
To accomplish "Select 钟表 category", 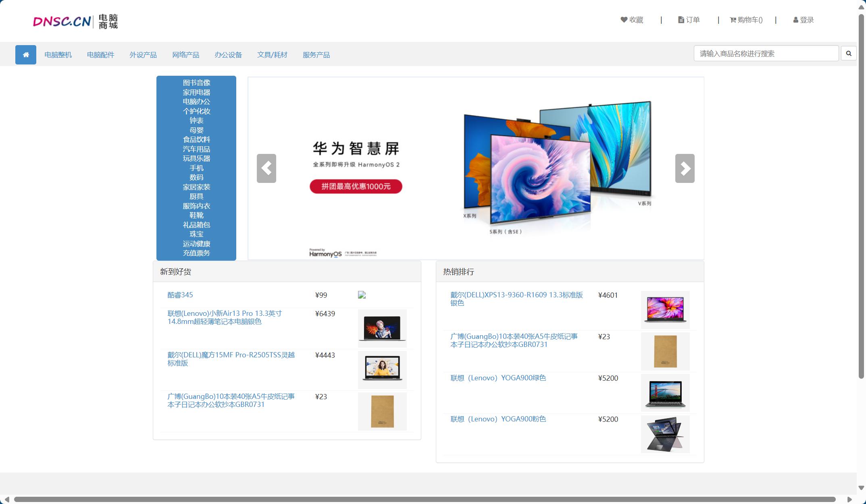I will (x=196, y=120).
